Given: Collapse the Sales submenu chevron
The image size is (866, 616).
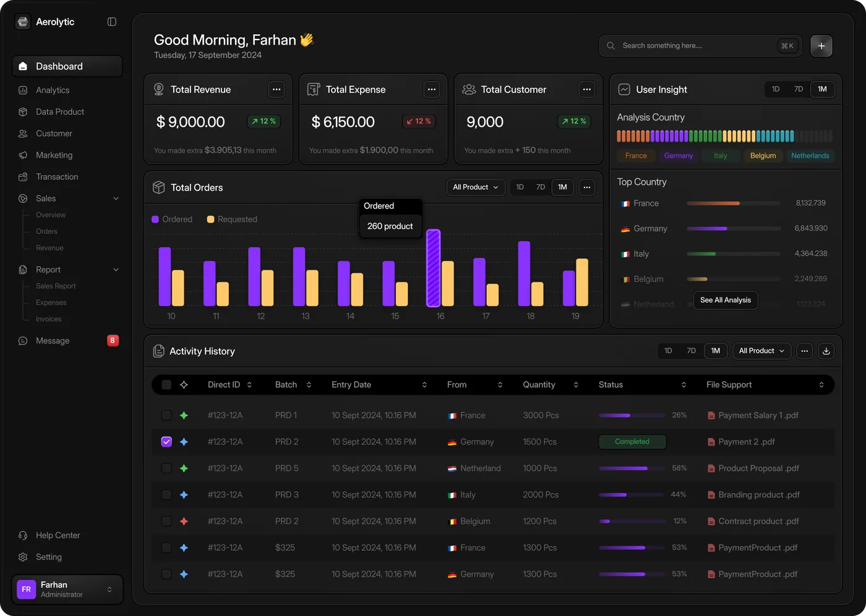Looking at the screenshot, I should pos(116,199).
